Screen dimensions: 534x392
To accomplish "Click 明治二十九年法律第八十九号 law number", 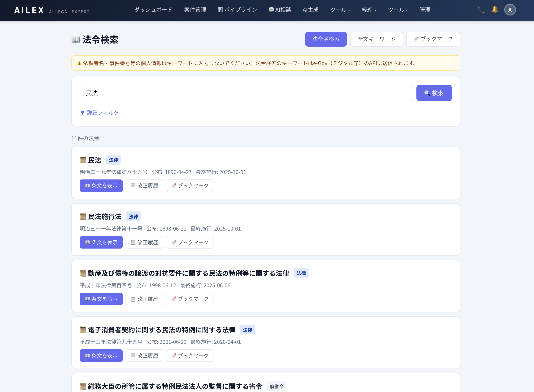I will pos(114,172).
